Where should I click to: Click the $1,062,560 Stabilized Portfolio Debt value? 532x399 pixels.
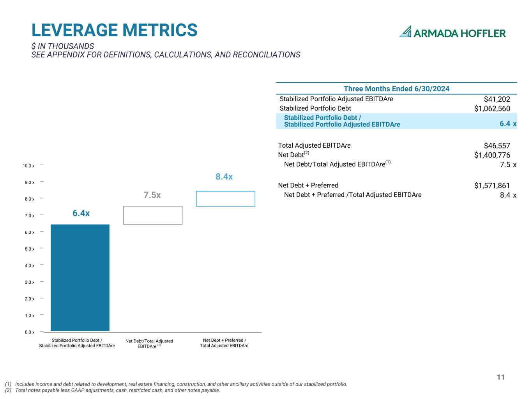pyautogui.click(x=492, y=109)
